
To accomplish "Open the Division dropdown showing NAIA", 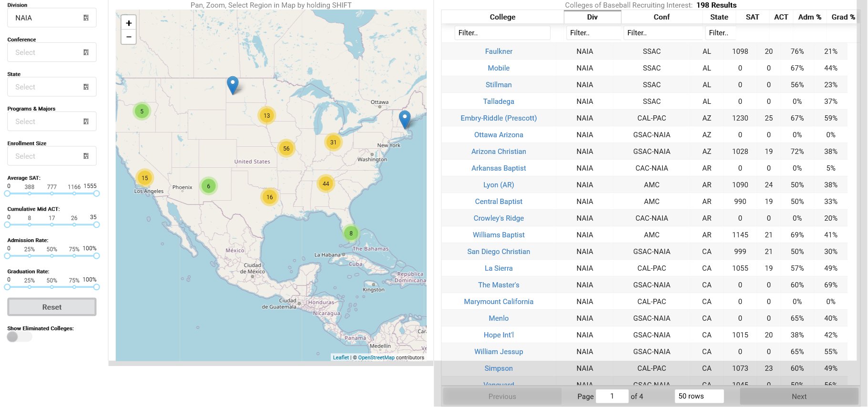I will pyautogui.click(x=52, y=18).
